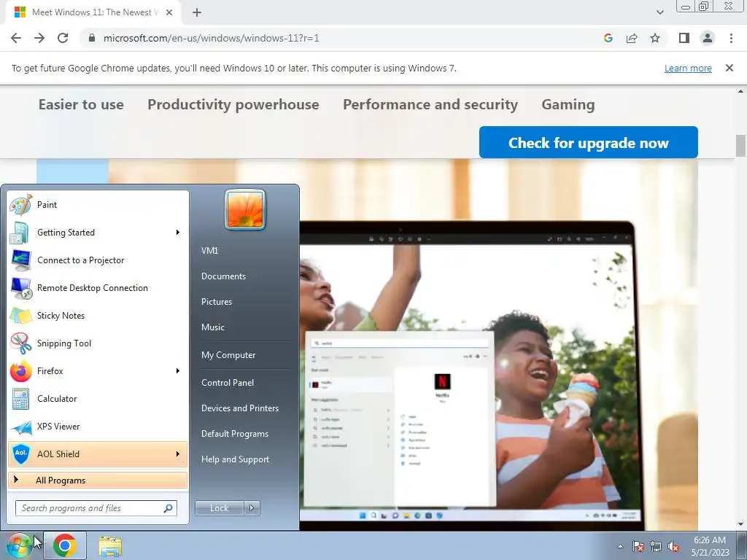Select the Meet Windows 11 tab
747x560 pixels.
94,12
